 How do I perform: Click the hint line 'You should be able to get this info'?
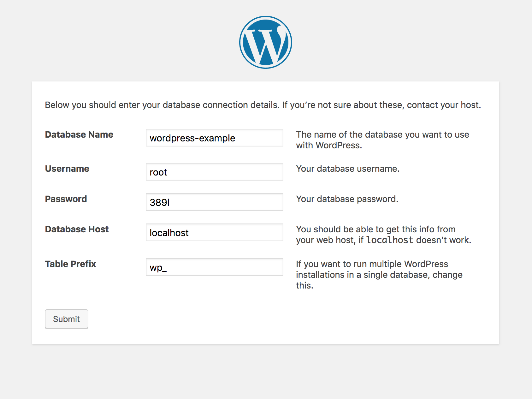[375, 229]
